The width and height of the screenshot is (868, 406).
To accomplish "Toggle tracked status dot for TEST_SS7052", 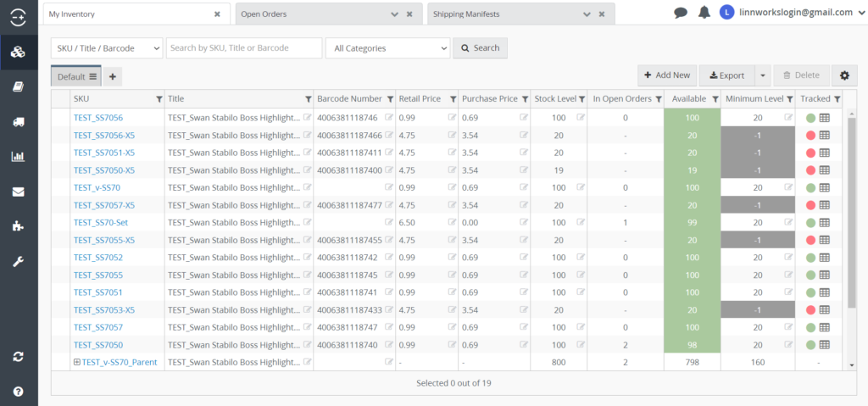I will click(811, 258).
